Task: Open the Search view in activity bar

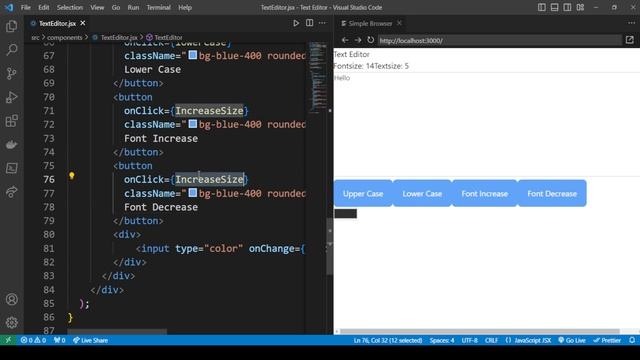Action: tap(11, 50)
